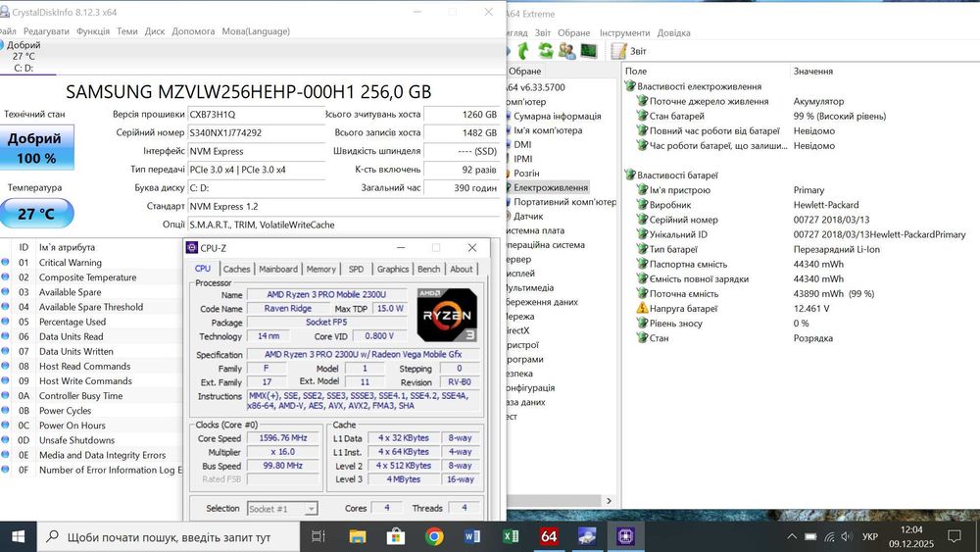Open the Допомога menu in CrystalDiskInfo

(193, 31)
